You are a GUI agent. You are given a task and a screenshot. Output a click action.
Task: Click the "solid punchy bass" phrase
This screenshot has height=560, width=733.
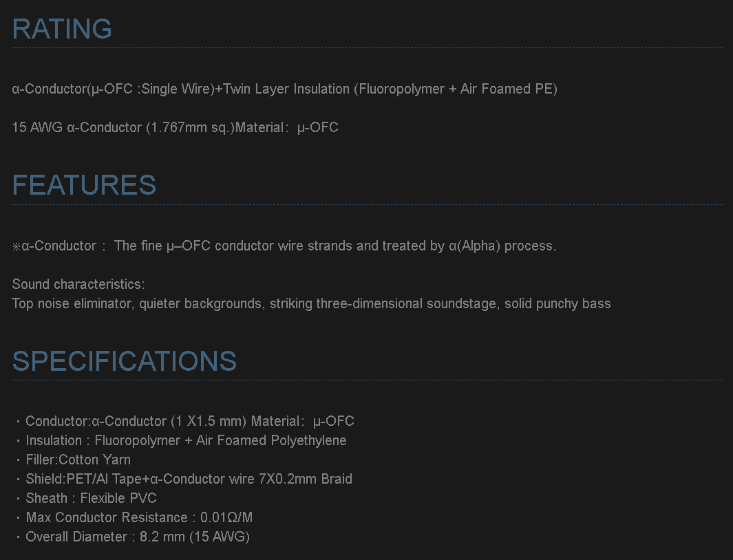click(557, 303)
